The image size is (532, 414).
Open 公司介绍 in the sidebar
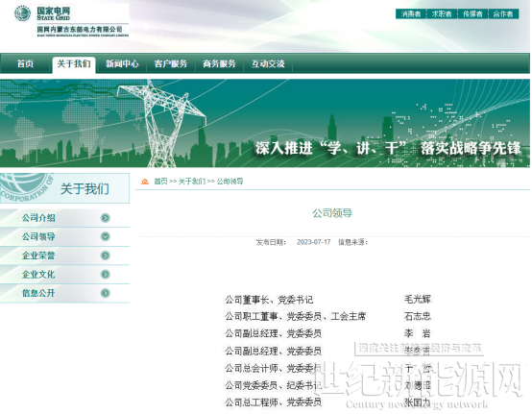pyautogui.click(x=38, y=218)
